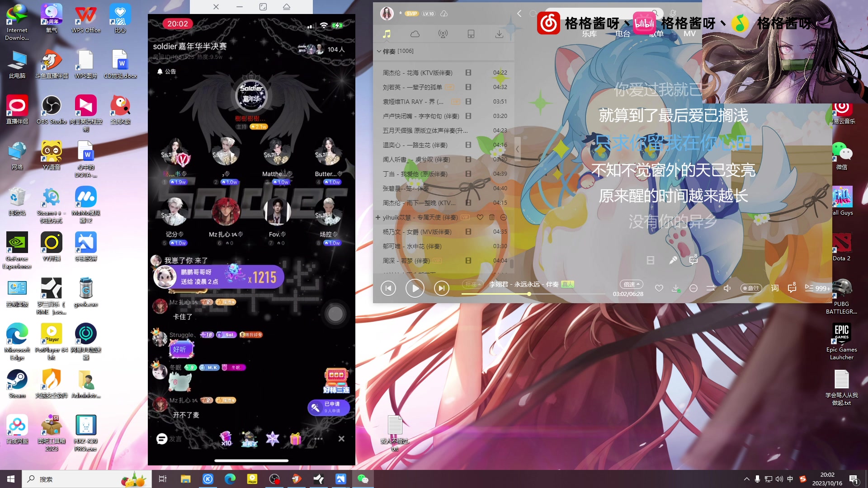Favorite the yihuik苡慧 专属天使 row heart
The image size is (868, 488).
pyautogui.click(x=480, y=217)
